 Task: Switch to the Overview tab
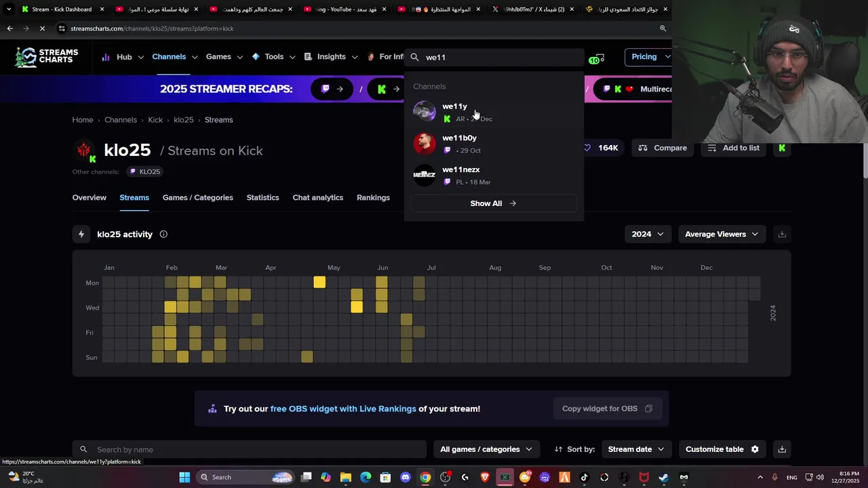point(90,198)
